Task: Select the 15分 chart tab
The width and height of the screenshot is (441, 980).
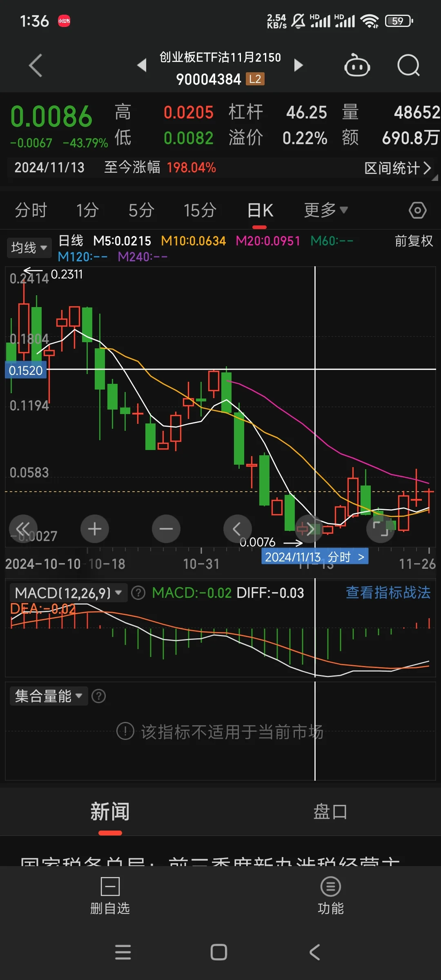Action: [x=200, y=210]
